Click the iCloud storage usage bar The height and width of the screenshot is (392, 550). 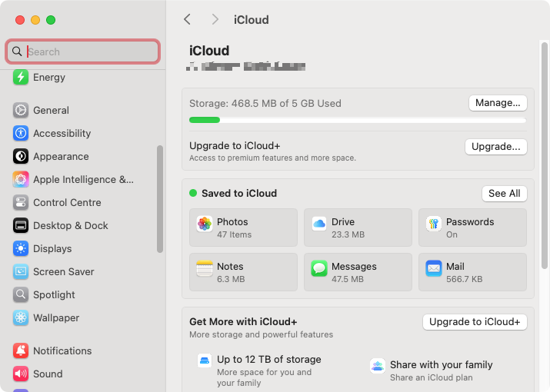tap(358, 120)
